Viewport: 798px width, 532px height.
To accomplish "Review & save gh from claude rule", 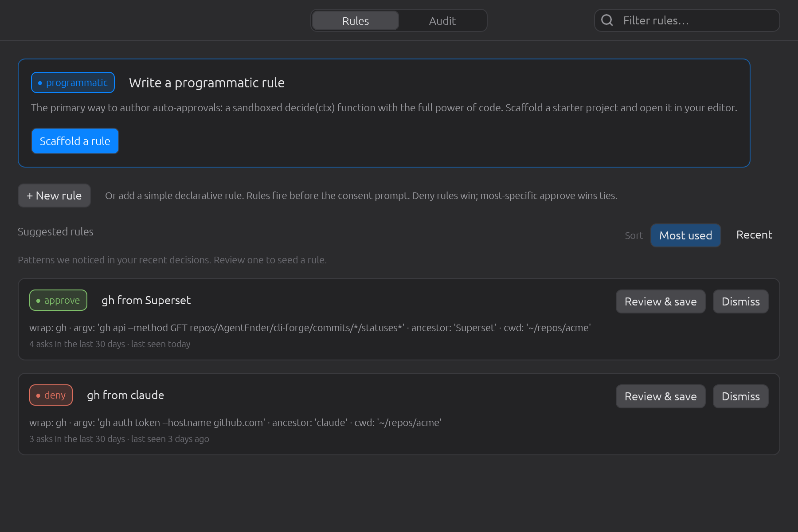I will [x=661, y=396].
